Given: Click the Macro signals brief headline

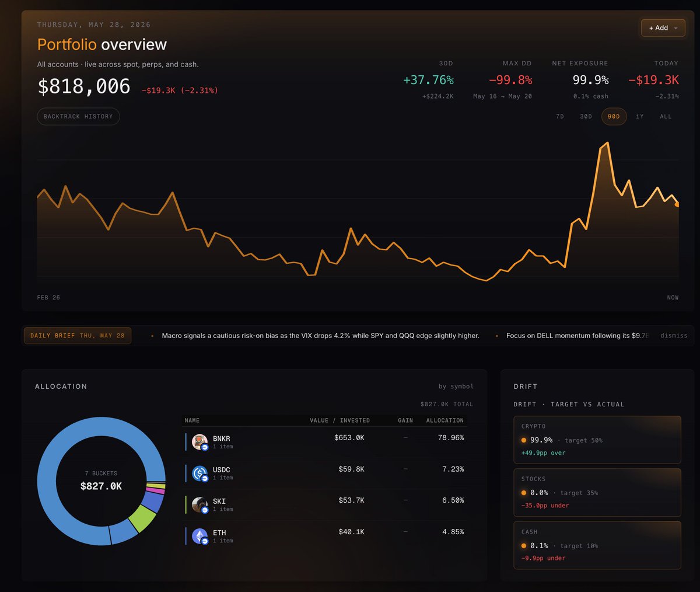Looking at the screenshot, I should (x=320, y=336).
